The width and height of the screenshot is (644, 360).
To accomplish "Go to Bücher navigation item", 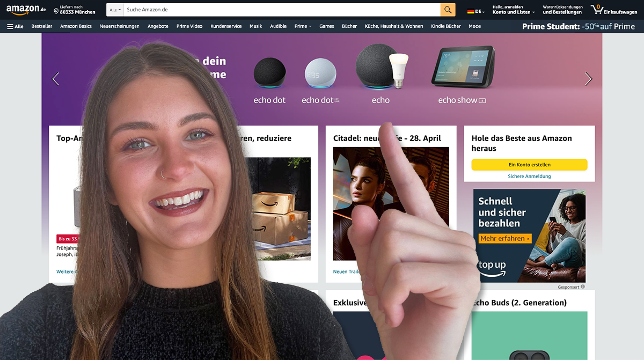I will (x=349, y=26).
